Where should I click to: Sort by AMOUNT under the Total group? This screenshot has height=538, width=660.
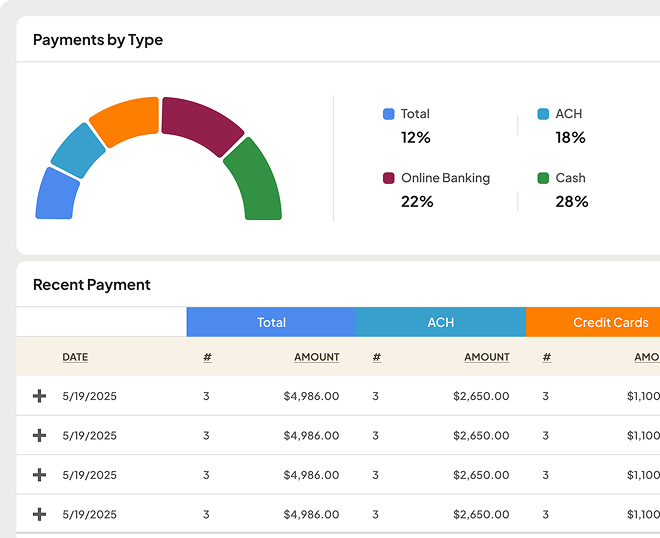click(316, 357)
